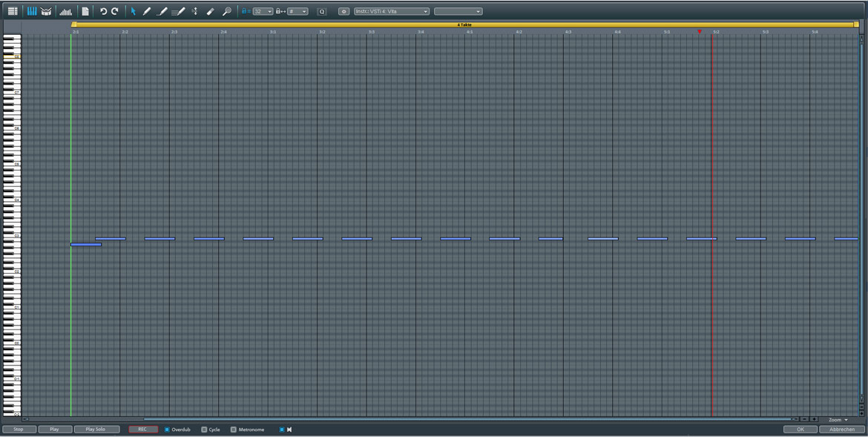This screenshot has height=437, width=868.
Task: Click the horizontal zoom out minus button
Action: point(804,419)
